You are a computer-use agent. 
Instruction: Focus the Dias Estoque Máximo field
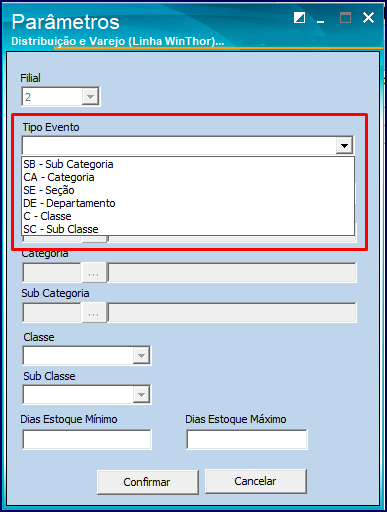click(247, 439)
